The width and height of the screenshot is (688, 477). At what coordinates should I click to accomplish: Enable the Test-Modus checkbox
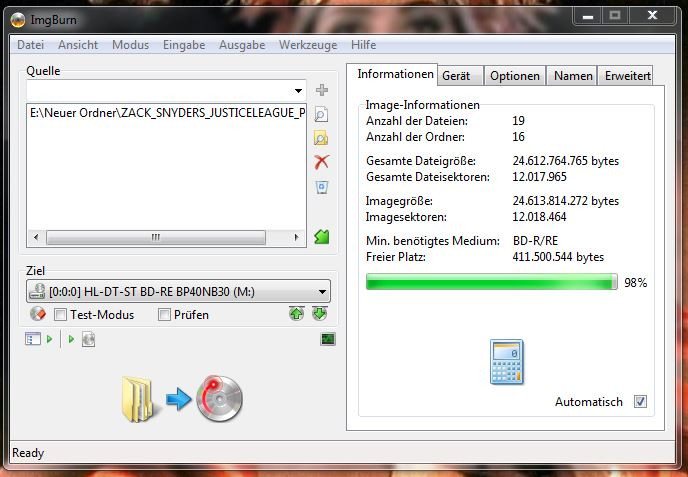[60, 315]
